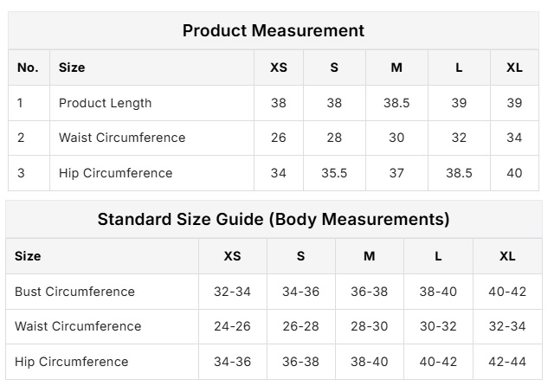Click the 35.5 hip value for size S

click(334, 173)
